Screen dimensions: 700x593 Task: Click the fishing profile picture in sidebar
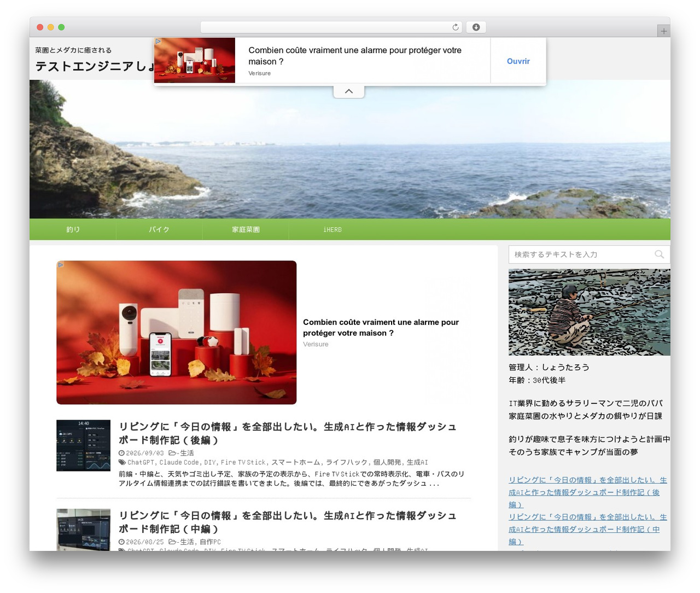(589, 312)
